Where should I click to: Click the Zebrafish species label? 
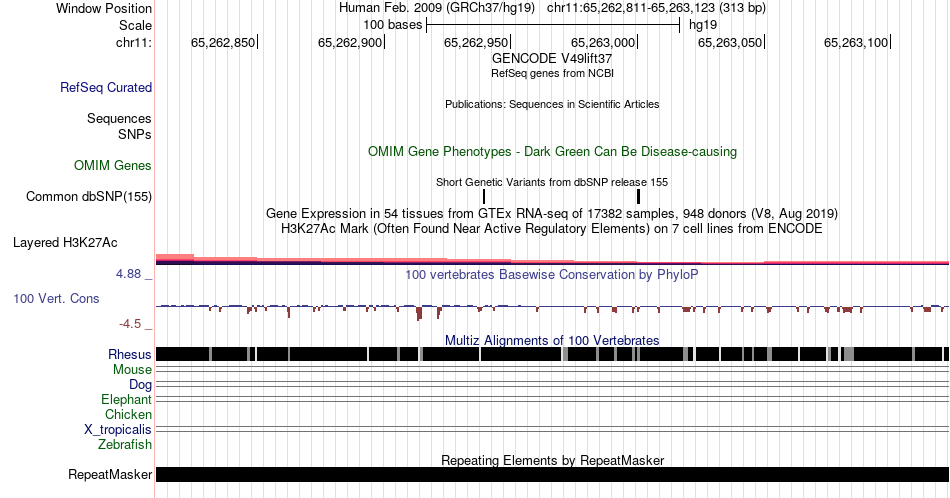coord(125,444)
